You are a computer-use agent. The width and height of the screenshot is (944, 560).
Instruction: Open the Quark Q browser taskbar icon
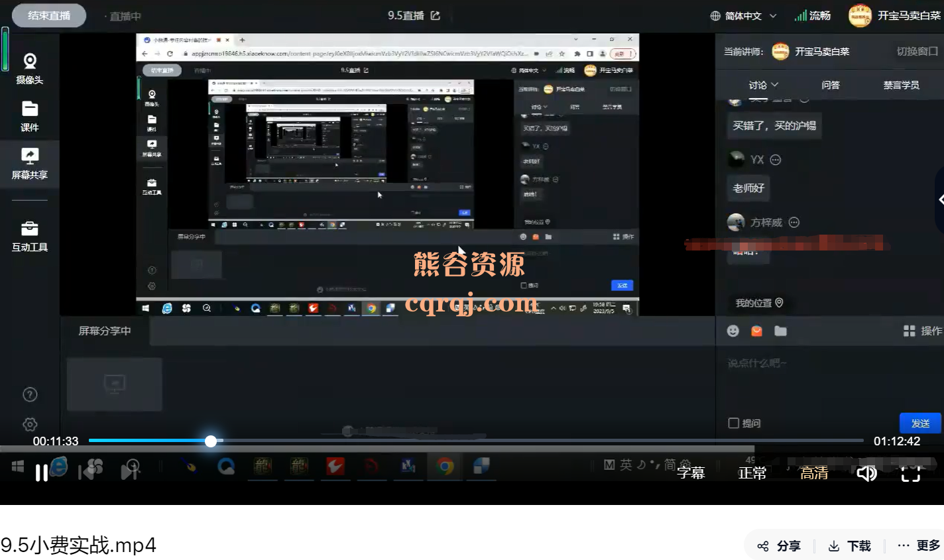click(226, 467)
